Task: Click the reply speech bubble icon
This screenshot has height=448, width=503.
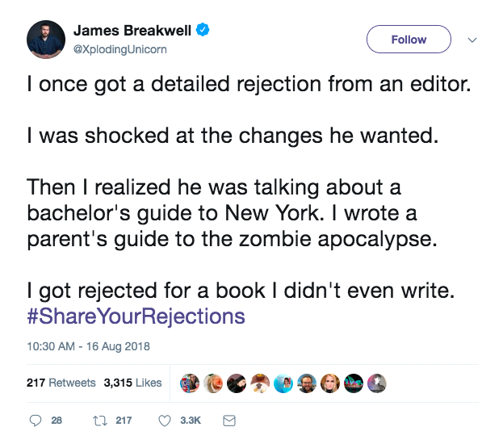Action: tap(35, 420)
